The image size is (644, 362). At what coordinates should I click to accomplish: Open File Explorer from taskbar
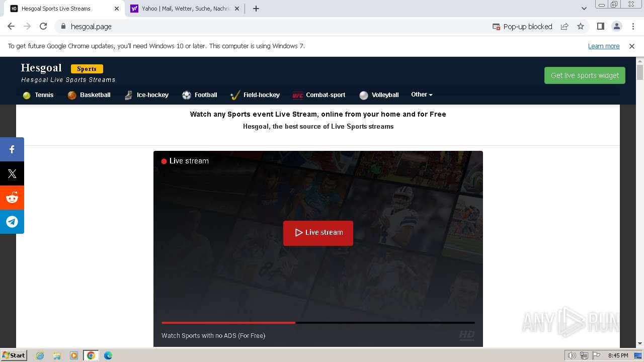(x=57, y=355)
